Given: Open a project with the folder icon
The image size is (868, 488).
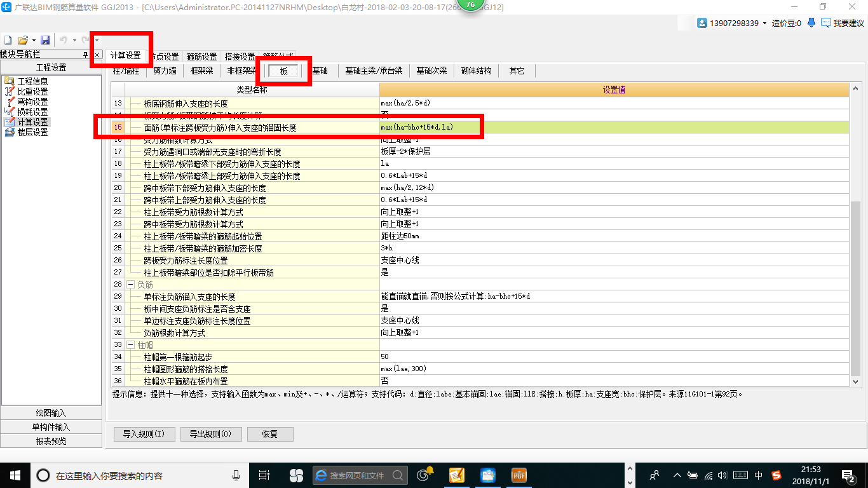Looking at the screenshot, I should click(22, 40).
